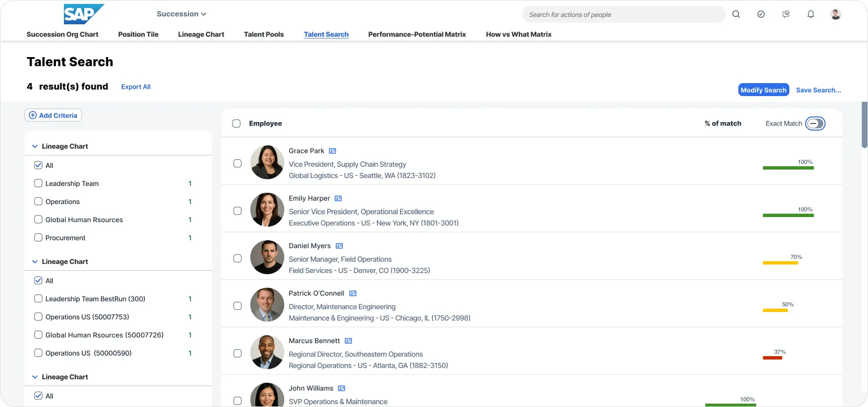The image size is (868, 407).
Task: Open the Succession module dropdown
Action: click(181, 14)
